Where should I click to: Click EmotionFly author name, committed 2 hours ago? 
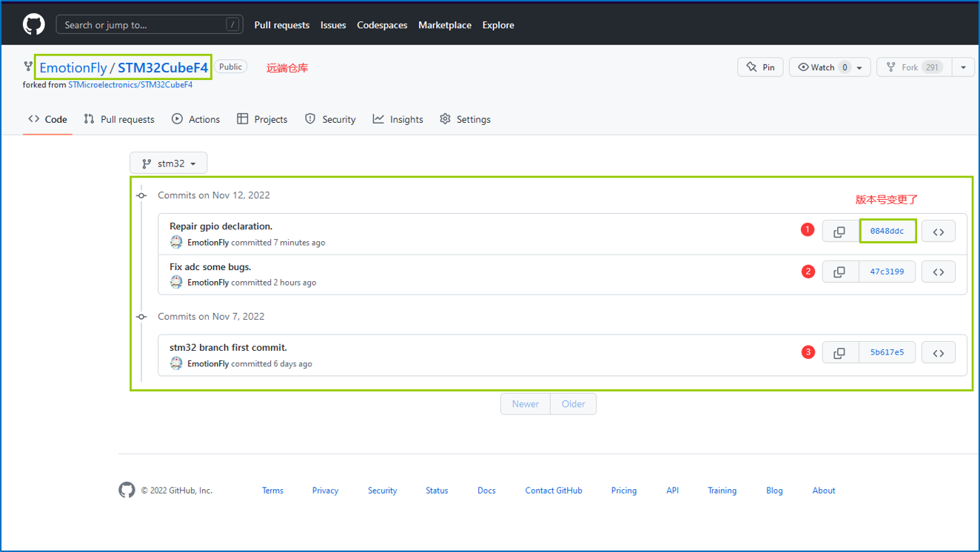(x=208, y=283)
